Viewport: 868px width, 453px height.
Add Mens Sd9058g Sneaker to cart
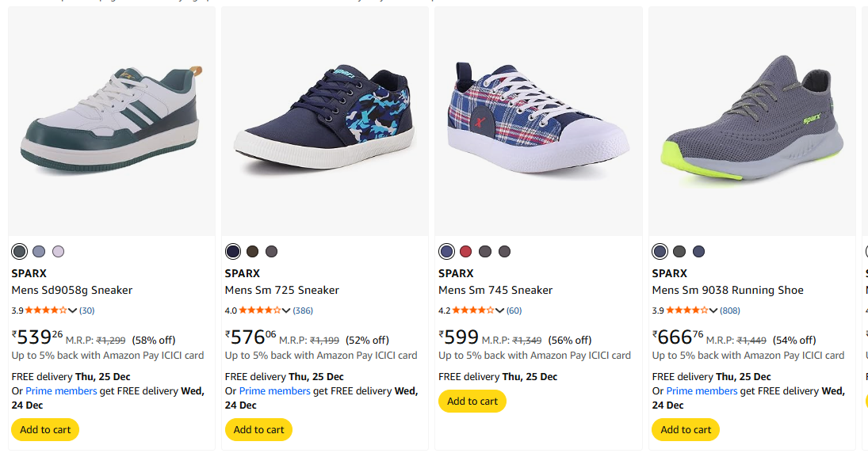pyautogui.click(x=45, y=430)
